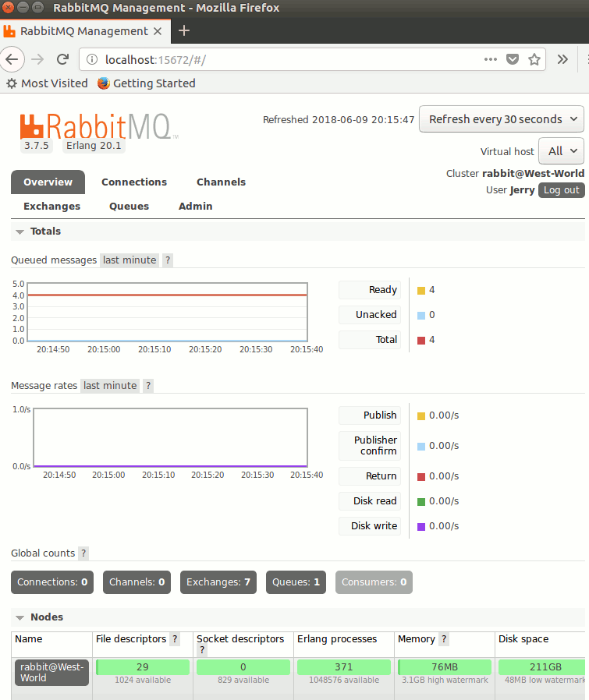
Task: Bookmark this page with the star icon
Action: coord(534,59)
